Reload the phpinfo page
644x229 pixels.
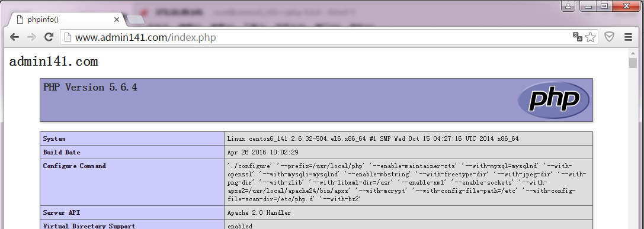(49, 37)
